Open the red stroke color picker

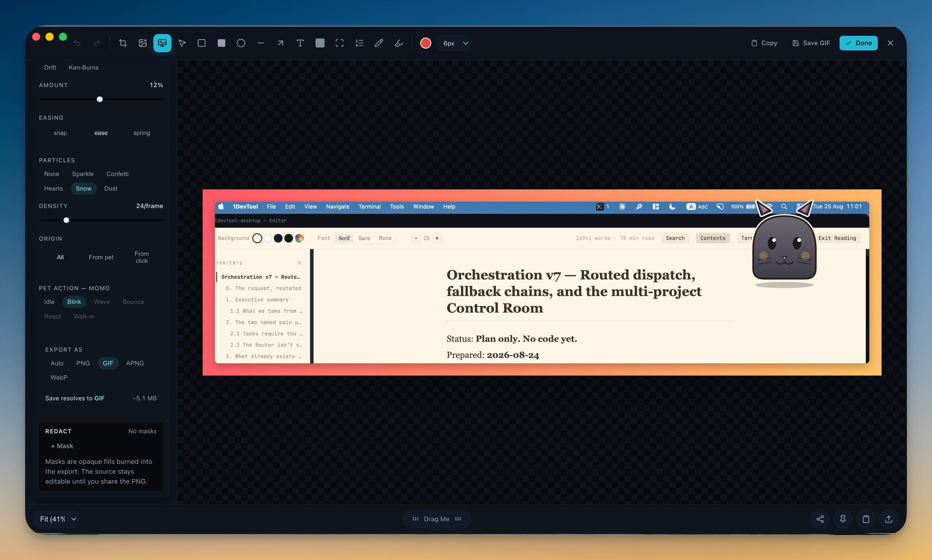425,43
